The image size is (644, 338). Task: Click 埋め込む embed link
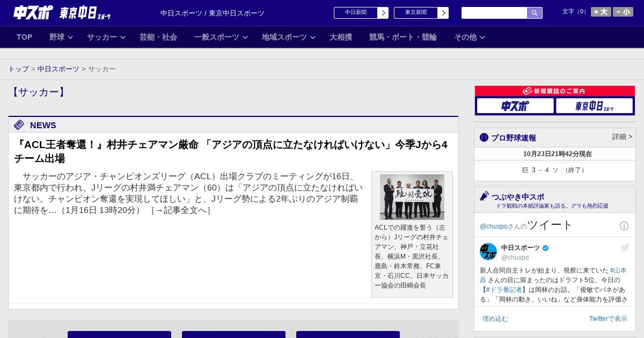coord(495,319)
